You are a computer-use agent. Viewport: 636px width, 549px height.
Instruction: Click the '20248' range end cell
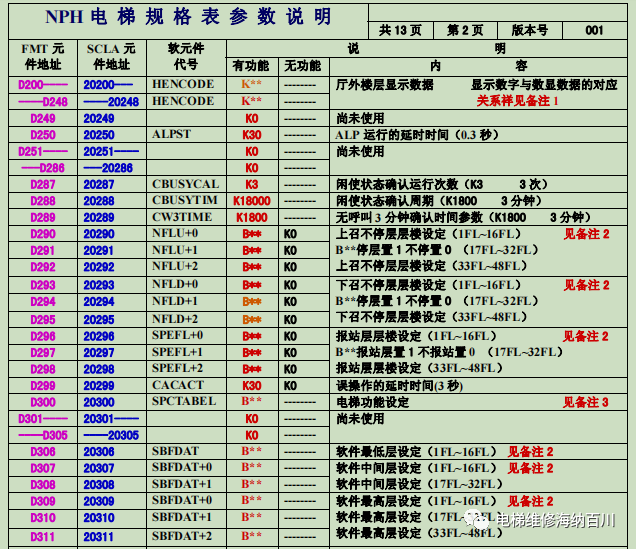click(111, 101)
